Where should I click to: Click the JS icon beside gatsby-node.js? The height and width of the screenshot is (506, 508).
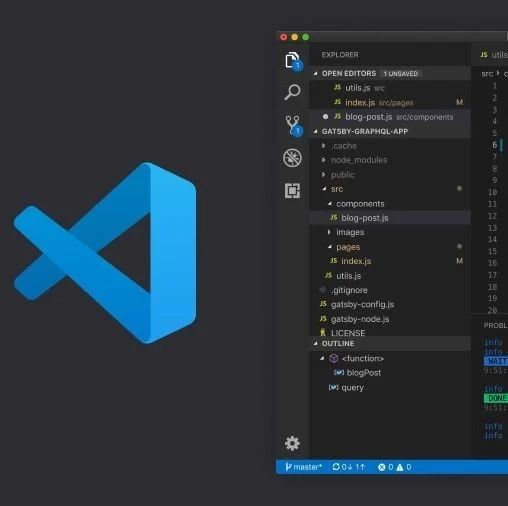[323, 318]
